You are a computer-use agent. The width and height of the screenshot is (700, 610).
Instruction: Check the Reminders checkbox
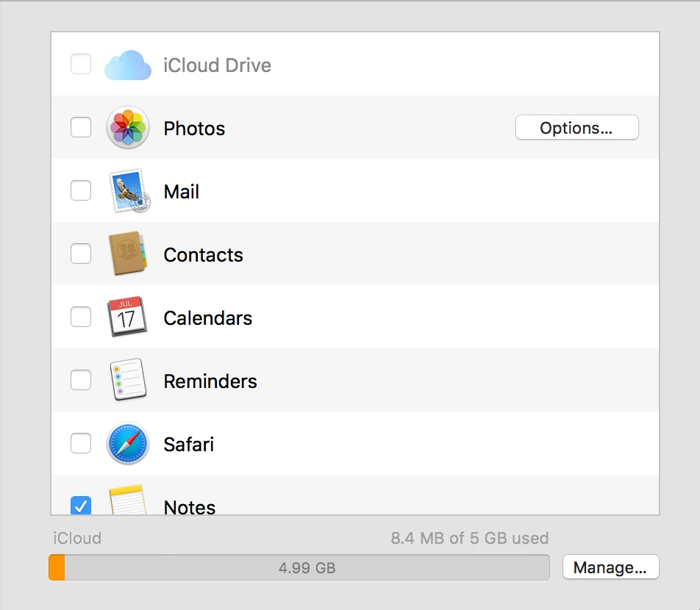click(81, 380)
